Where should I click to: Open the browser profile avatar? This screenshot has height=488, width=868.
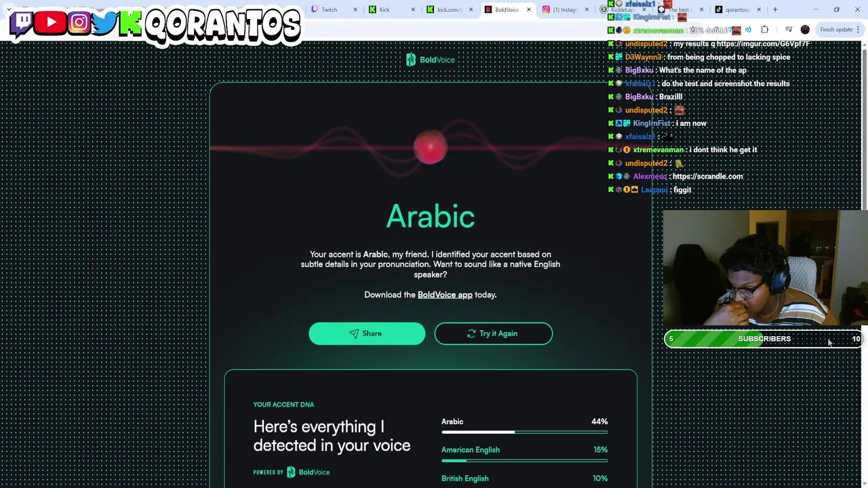[805, 29]
